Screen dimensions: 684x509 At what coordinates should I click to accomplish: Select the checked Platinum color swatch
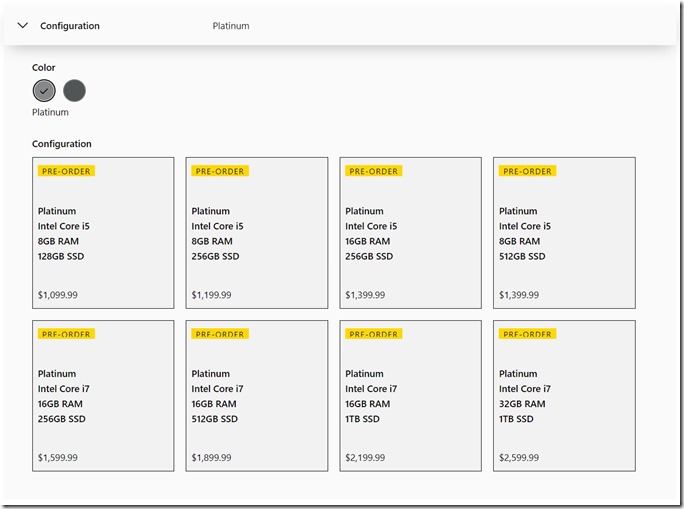(x=44, y=91)
